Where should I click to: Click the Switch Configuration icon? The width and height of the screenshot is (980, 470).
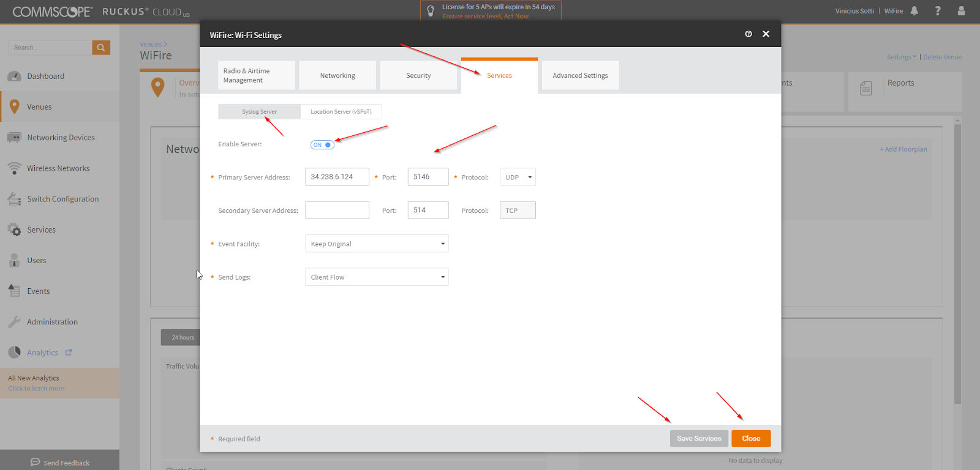14,199
